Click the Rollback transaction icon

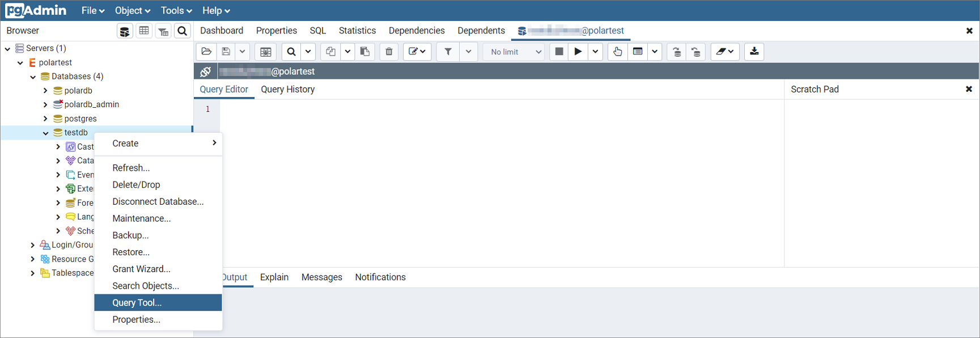[x=696, y=52]
